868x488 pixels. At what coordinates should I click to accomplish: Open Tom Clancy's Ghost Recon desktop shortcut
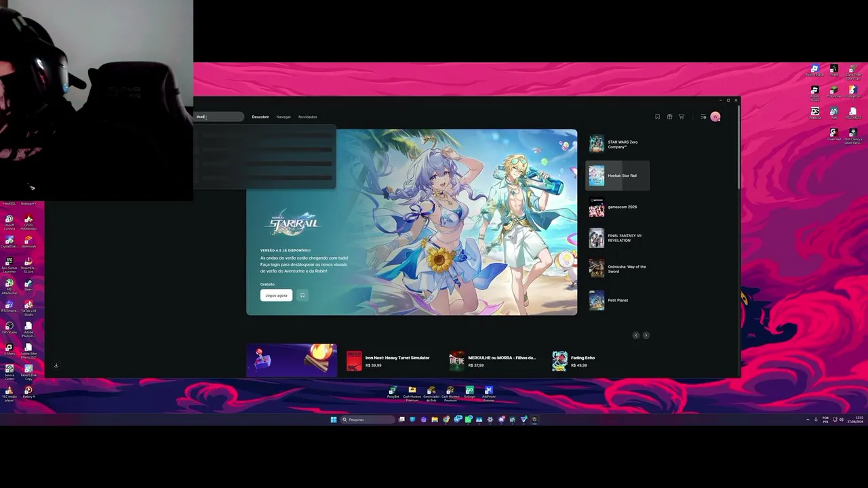tap(852, 136)
